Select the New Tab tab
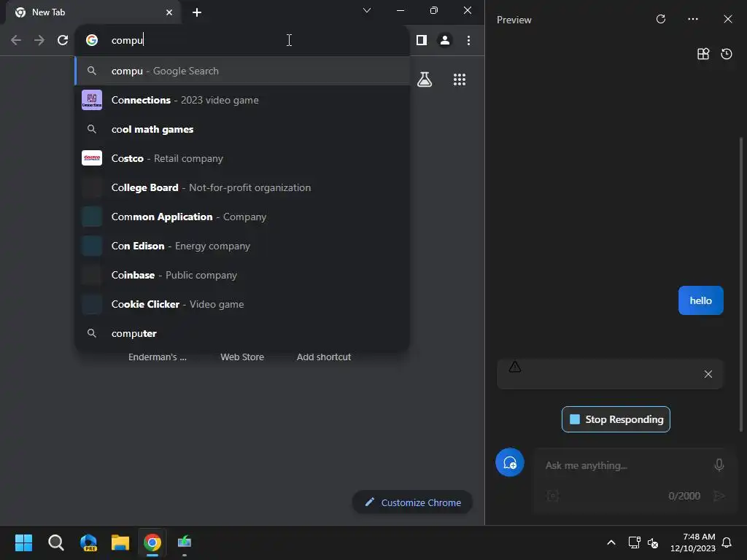Image resolution: width=747 pixels, height=560 pixels. (93, 12)
